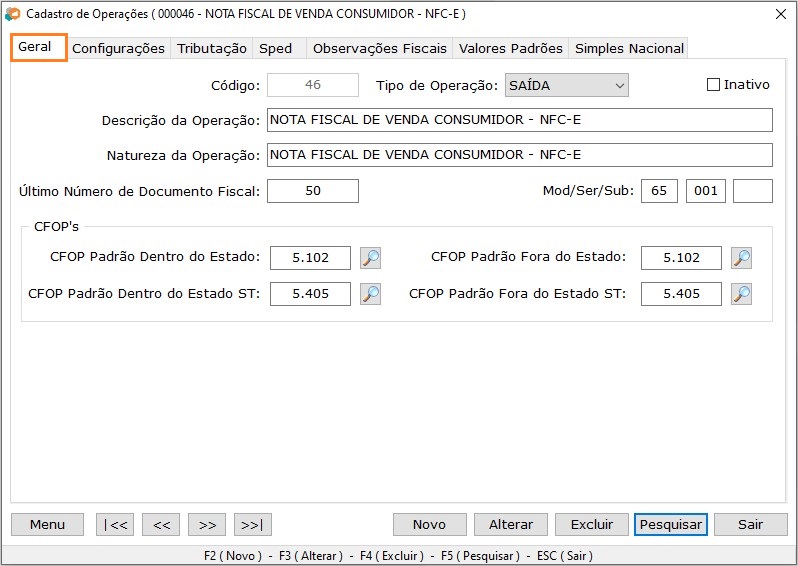Jump to last record button
The image size is (798, 566).
coord(253,525)
